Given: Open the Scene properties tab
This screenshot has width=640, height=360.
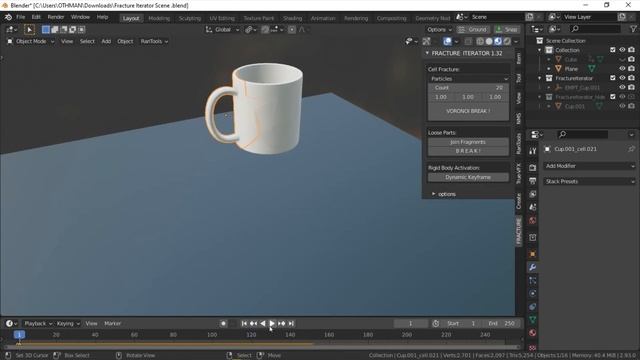Looking at the screenshot, I should tap(532, 207).
